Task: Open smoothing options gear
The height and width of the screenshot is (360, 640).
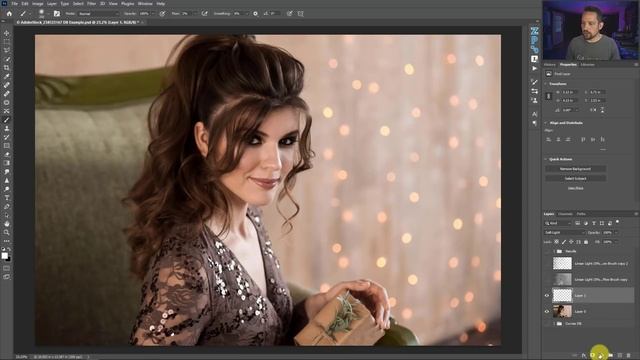Action: click(x=256, y=13)
